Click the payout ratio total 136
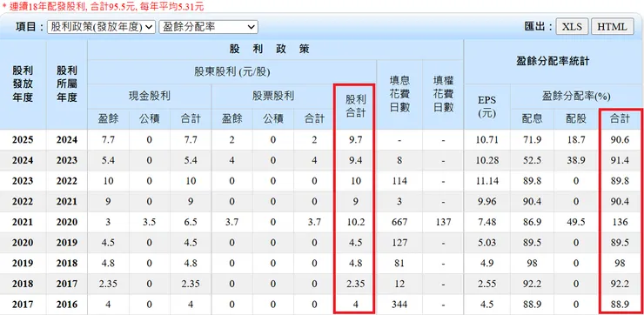The image size is (644, 315). coord(620,222)
